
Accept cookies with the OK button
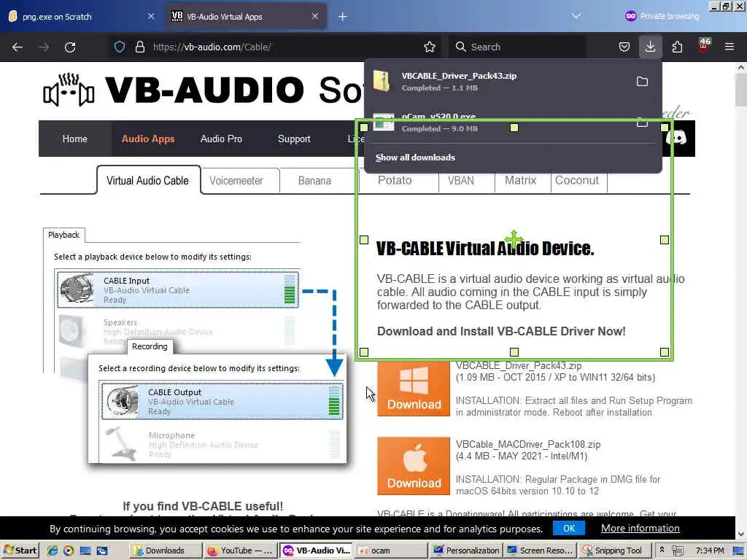[569, 528]
